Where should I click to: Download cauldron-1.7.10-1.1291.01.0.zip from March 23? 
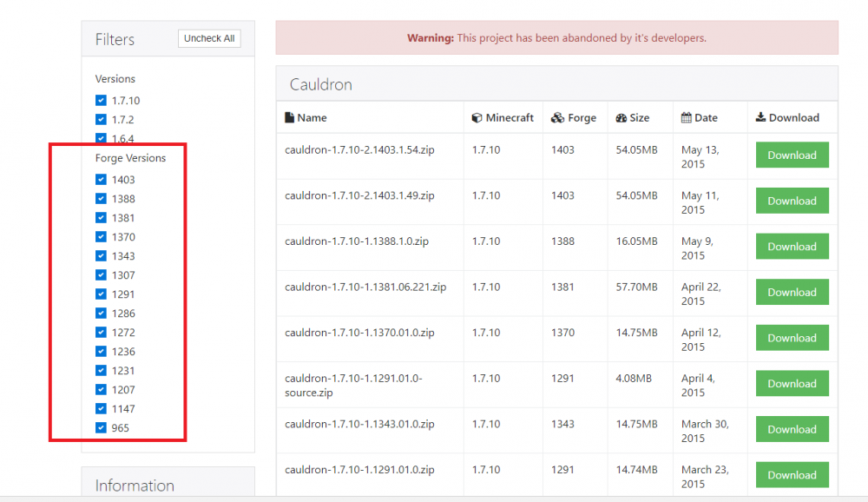pyautogui.click(x=792, y=475)
